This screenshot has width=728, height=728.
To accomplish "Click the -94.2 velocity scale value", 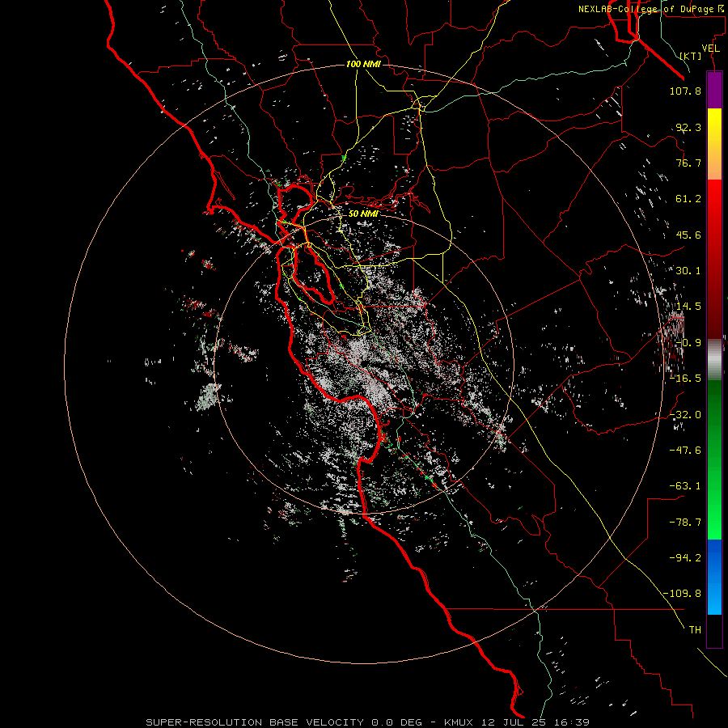I will (685, 558).
